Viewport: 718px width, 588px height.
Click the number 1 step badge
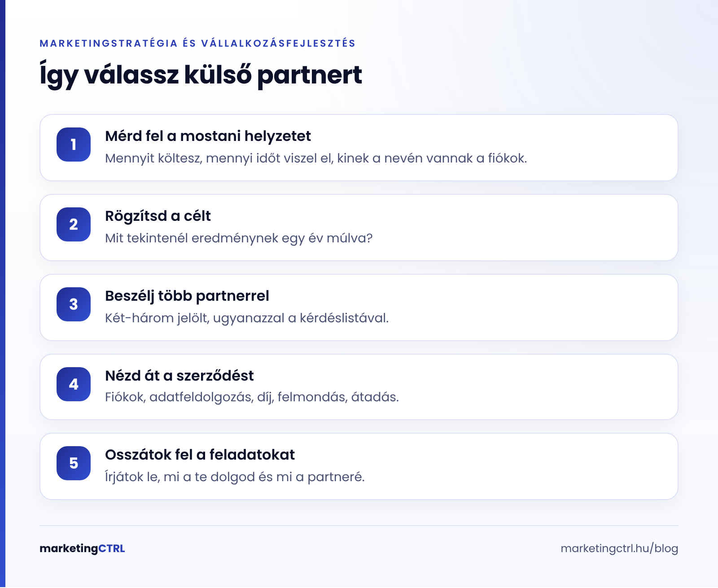pos(74,145)
